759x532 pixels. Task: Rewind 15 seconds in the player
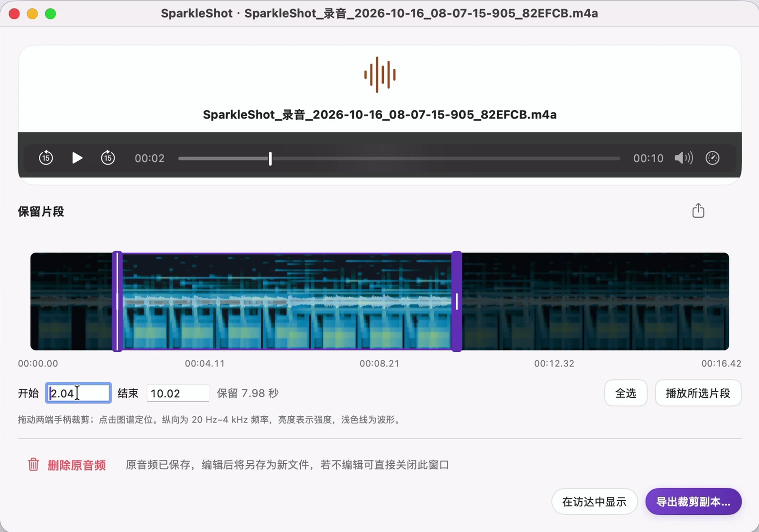point(46,158)
